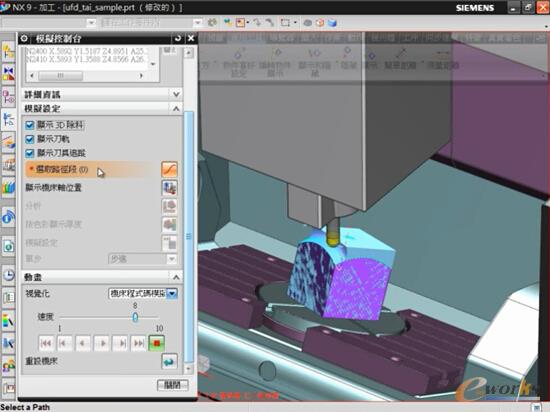Click the N2400 NC code line
Image resolution: width=550 pixels, height=412 pixels.
[x=87, y=51]
